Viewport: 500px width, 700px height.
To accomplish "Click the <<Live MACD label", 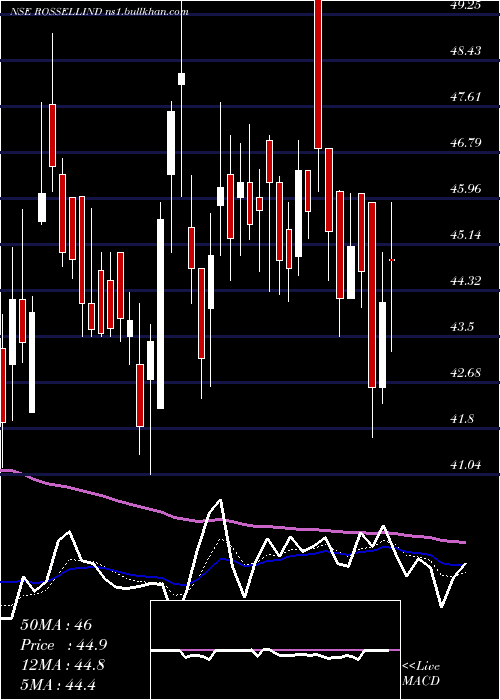I will [421, 674].
